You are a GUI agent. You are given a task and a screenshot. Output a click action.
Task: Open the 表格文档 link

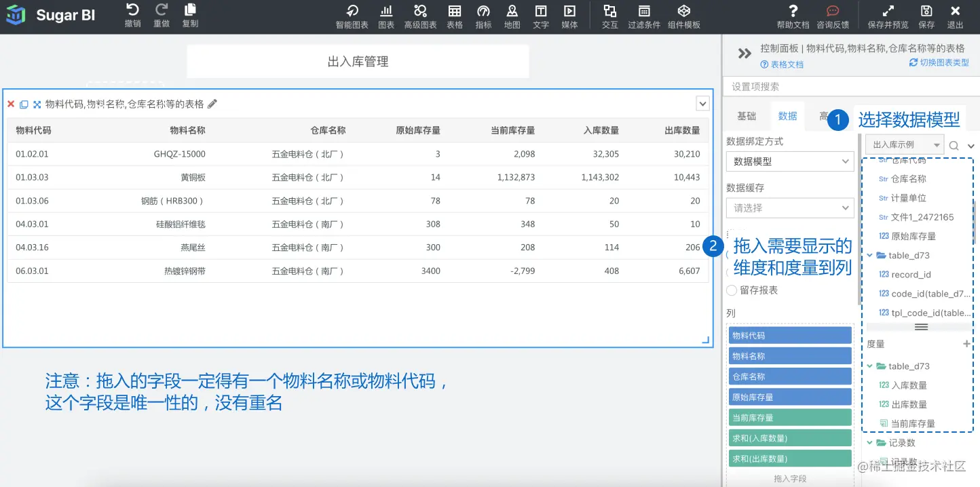point(782,64)
